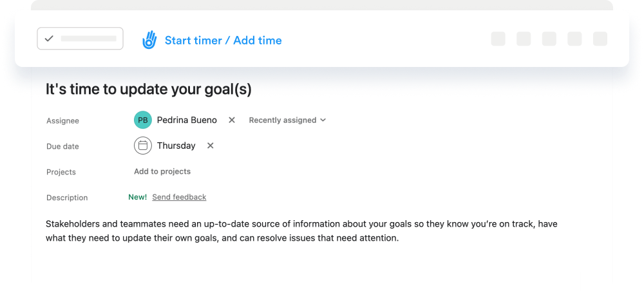Click the green New! badge
Image resolution: width=644 pixels, height=291 pixels.
[x=137, y=197]
